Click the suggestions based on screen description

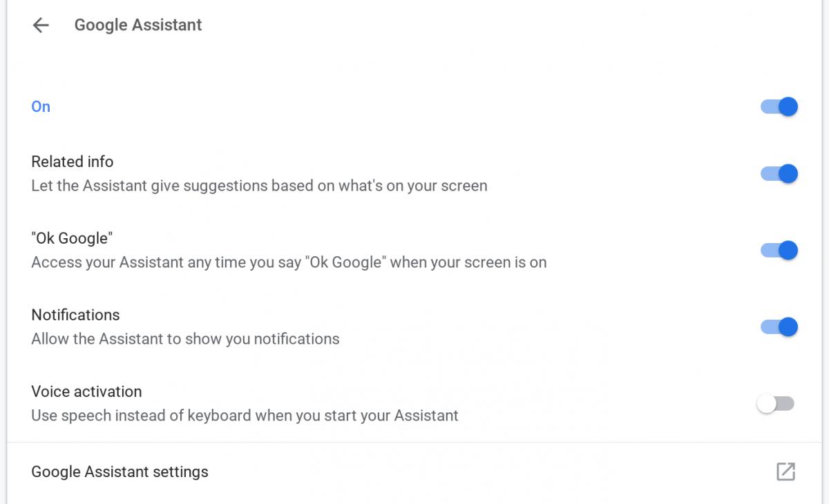tap(259, 186)
